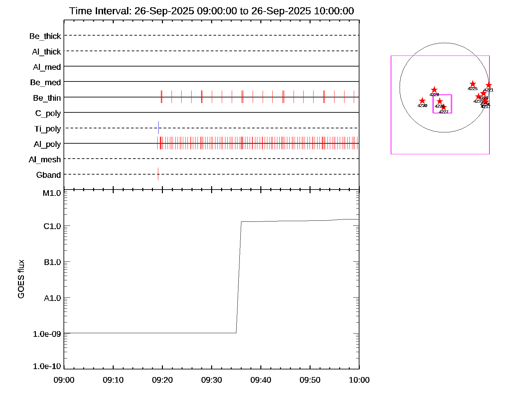532x399 pixels.
Task: Click the star marker for region 4225
Action: tap(472, 84)
